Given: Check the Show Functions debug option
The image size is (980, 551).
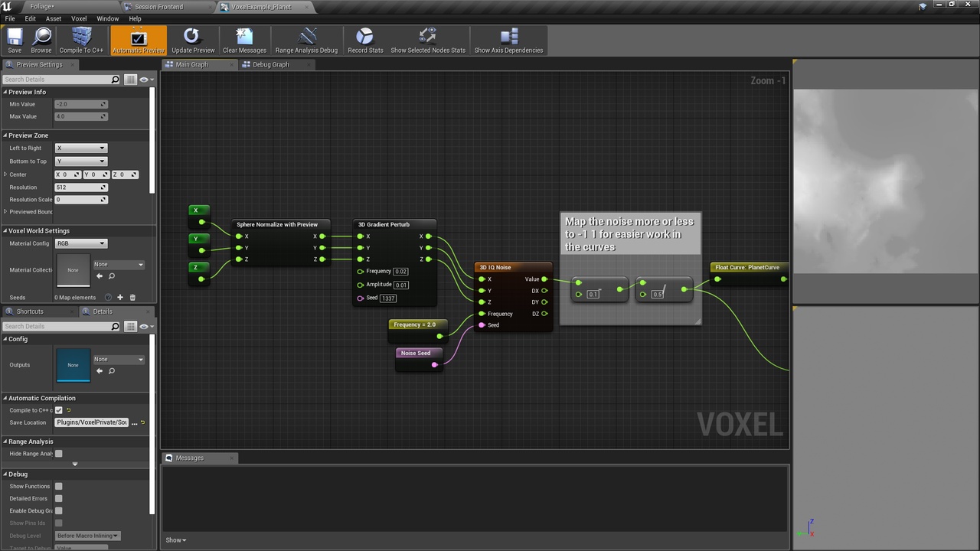Looking at the screenshot, I should (x=58, y=486).
